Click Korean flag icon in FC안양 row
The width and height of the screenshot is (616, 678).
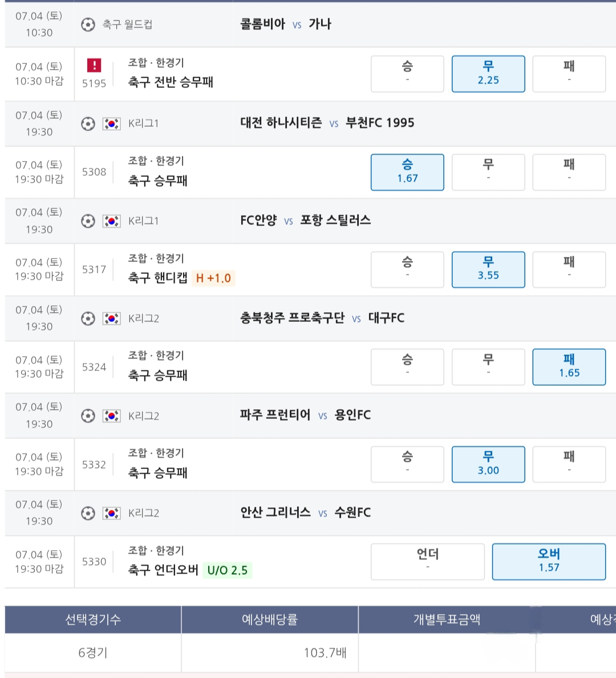(x=112, y=221)
